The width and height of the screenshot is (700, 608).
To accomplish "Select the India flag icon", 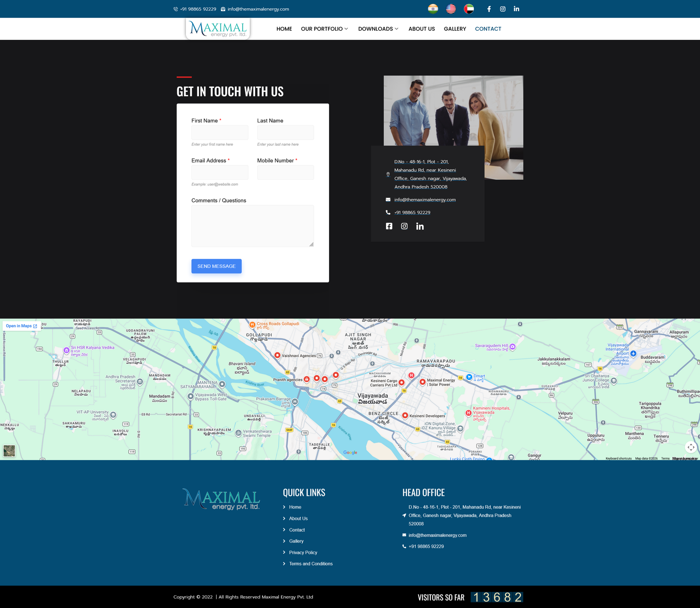I will pyautogui.click(x=433, y=9).
